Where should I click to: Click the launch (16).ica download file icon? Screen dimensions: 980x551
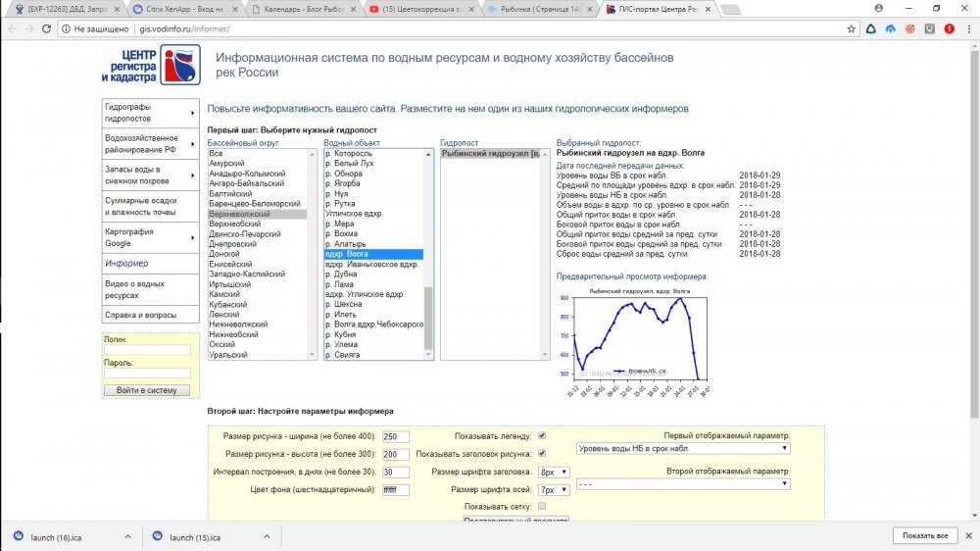click(19, 537)
